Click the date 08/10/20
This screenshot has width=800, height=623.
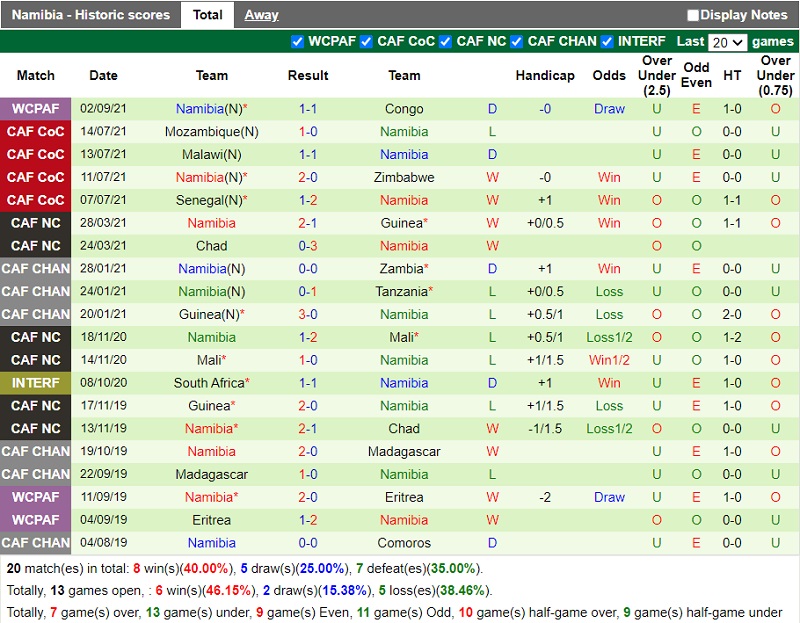point(103,383)
